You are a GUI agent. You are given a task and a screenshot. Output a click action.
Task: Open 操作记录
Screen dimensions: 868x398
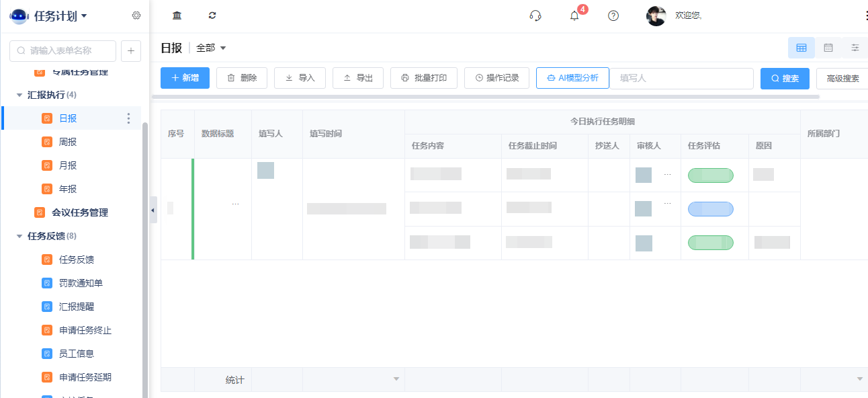pos(497,78)
